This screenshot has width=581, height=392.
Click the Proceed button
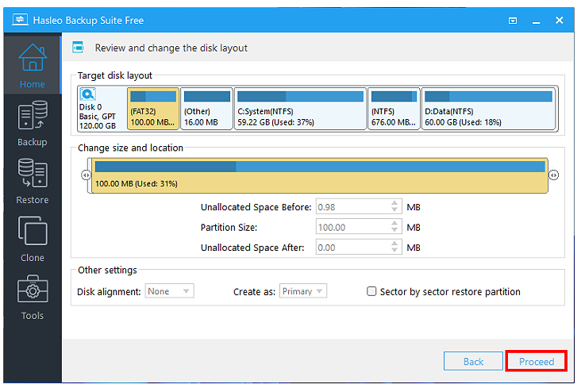point(537,361)
